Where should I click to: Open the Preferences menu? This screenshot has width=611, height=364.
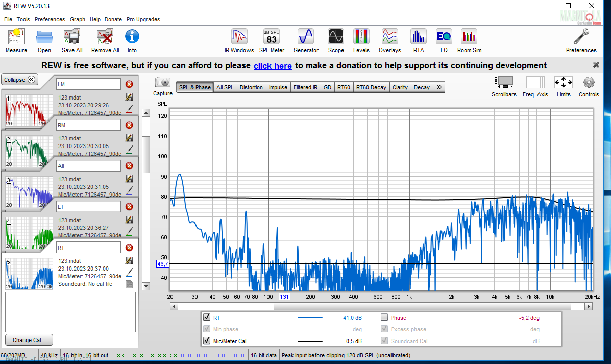(50, 19)
